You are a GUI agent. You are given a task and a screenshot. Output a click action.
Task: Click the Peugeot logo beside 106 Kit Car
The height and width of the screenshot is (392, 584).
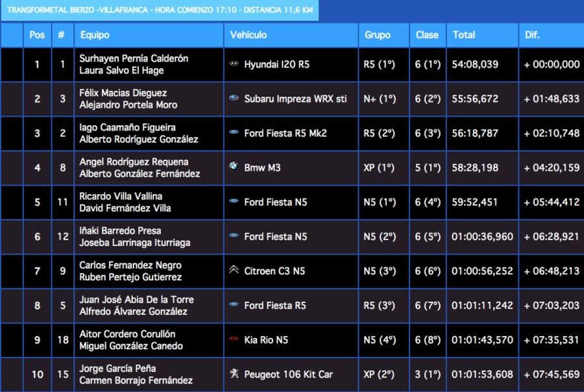click(234, 374)
